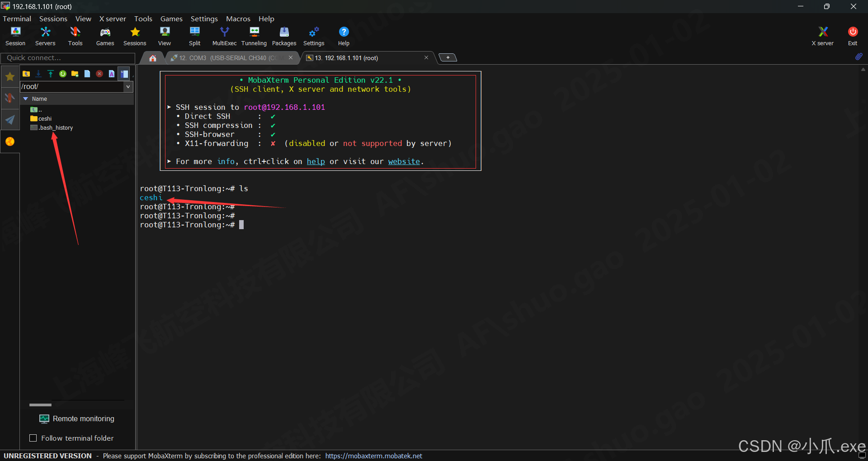Select the .bash_history file
The height and width of the screenshot is (461, 868).
(x=52, y=127)
